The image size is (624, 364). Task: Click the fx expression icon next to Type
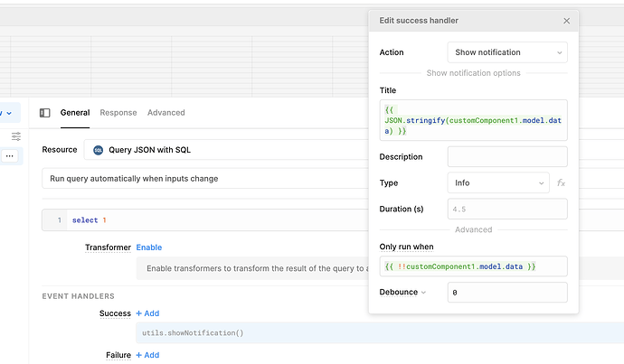coord(561,183)
